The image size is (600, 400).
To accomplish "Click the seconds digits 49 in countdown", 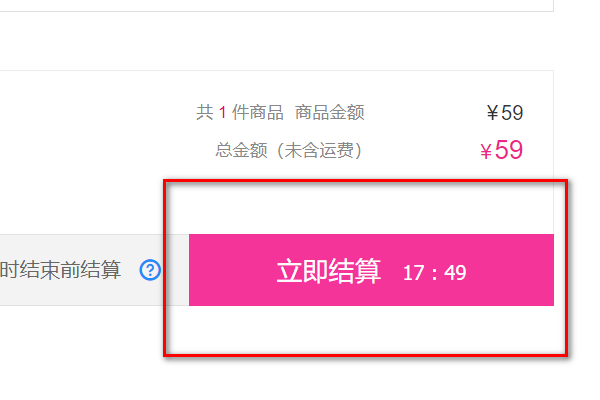I will pyautogui.click(x=455, y=273).
